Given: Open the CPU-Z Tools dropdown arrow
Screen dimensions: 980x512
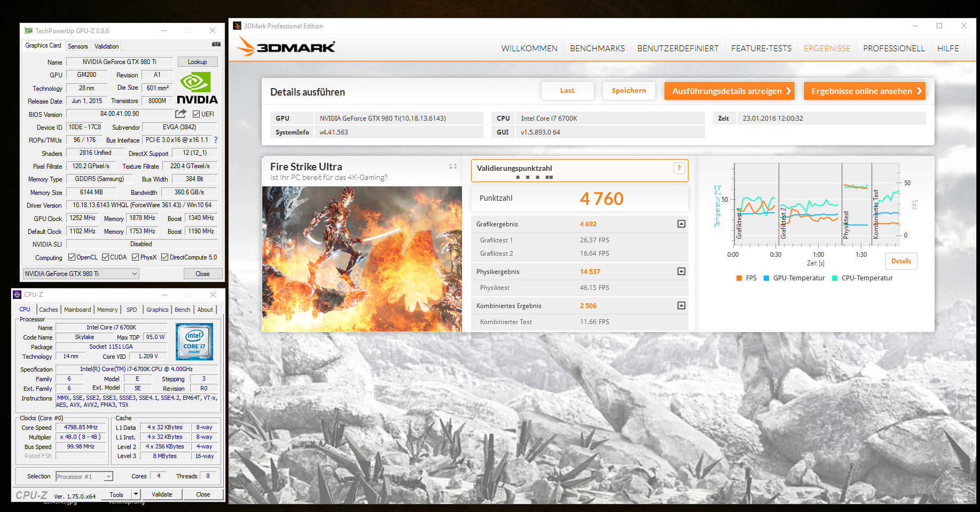Looking at the screenshot, I should [136, 494].
